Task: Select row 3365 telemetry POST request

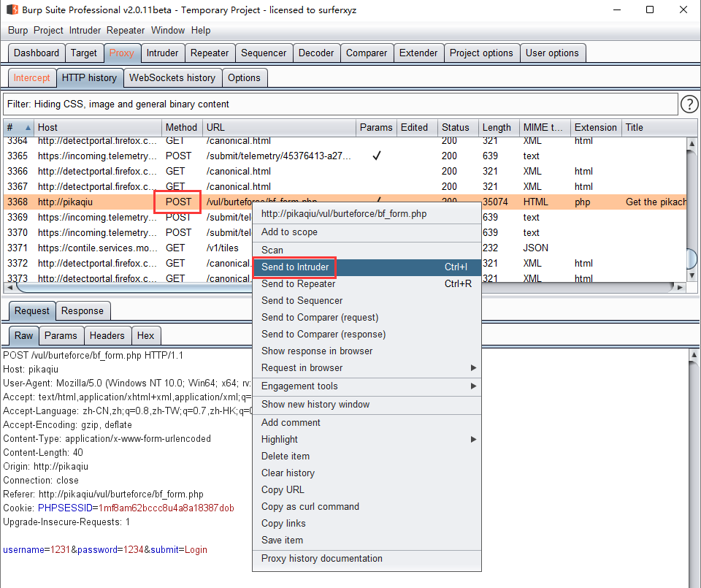Action: click(x=345, y=156)
